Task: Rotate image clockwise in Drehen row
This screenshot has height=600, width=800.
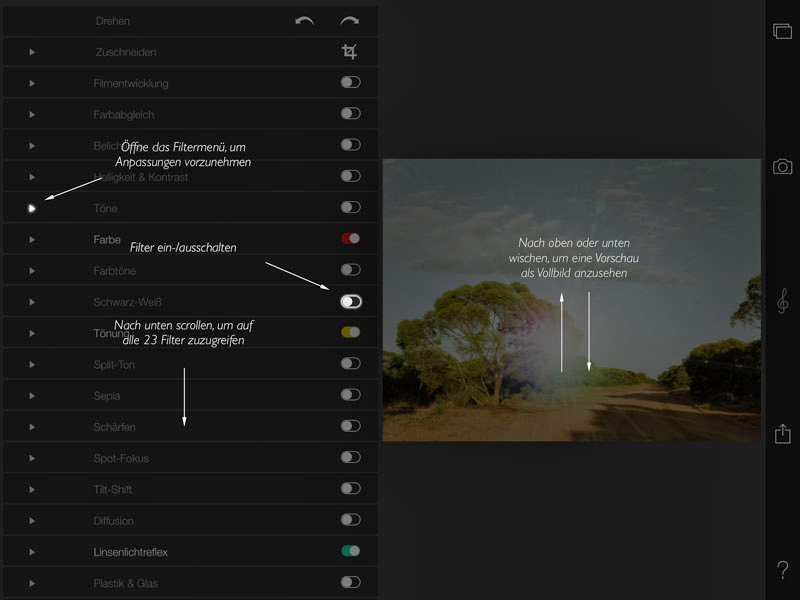Action: [349, 21]
